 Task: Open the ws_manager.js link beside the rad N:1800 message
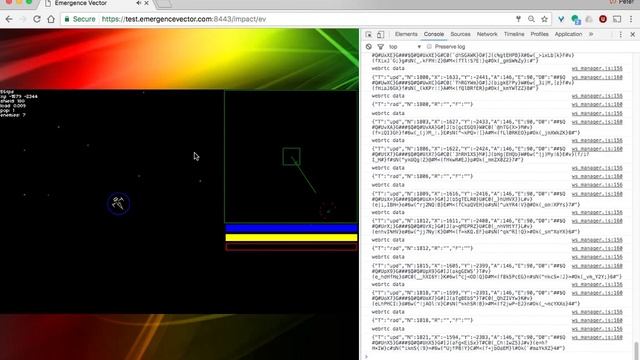coord(597,104)
